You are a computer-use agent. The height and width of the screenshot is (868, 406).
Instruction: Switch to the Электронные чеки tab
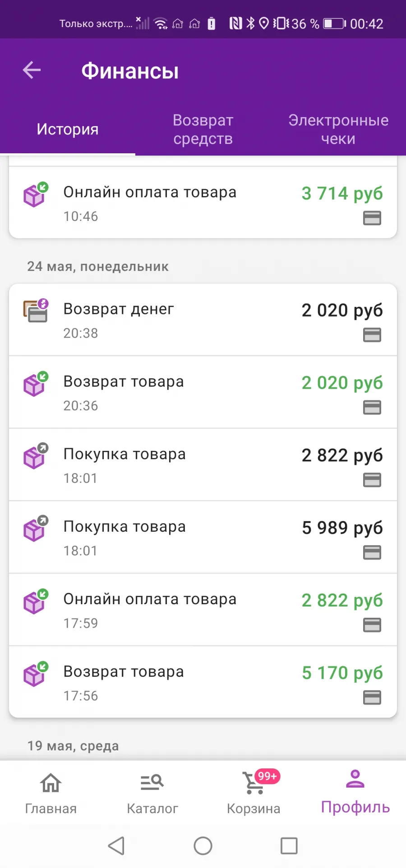(x=338, y=129)
